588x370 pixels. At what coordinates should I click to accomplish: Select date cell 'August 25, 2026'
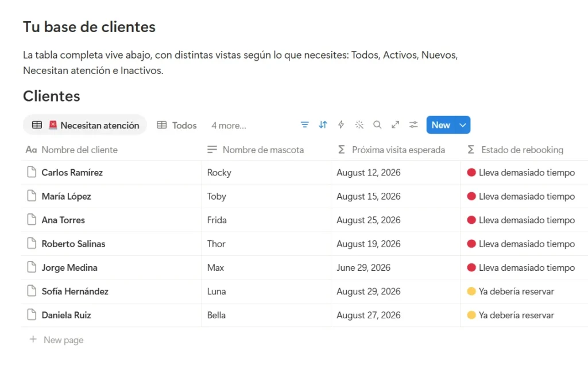pyautogui.click(x=396, y=220)
